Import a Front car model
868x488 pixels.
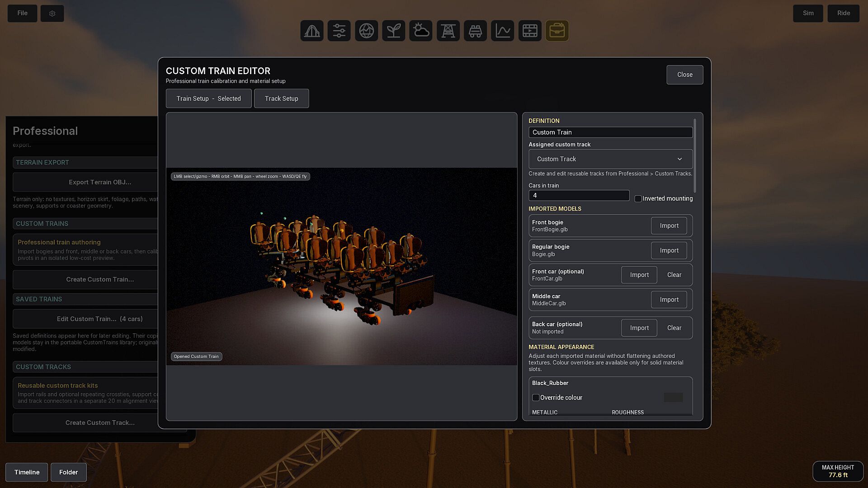coord(639,275)
